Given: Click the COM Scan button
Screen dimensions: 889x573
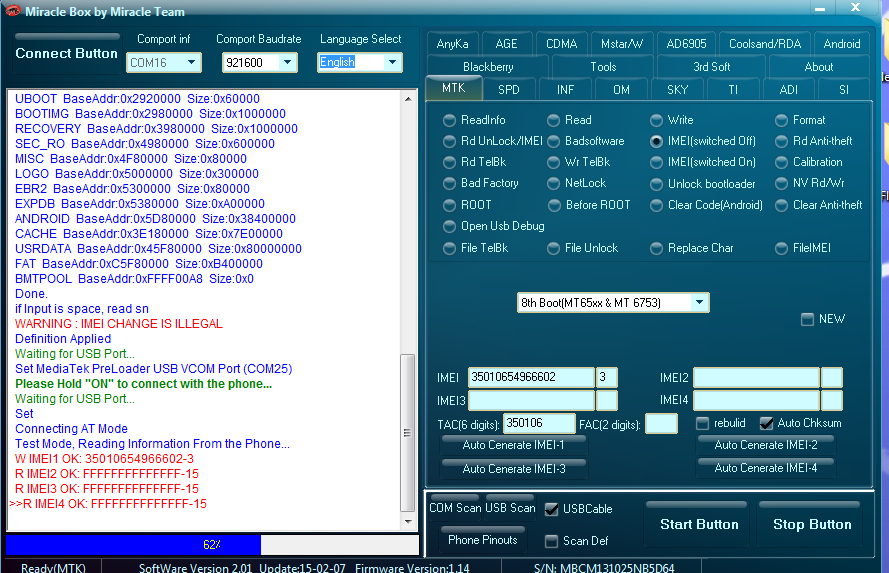Looking at the screenshot, I should tap(455, 508).
